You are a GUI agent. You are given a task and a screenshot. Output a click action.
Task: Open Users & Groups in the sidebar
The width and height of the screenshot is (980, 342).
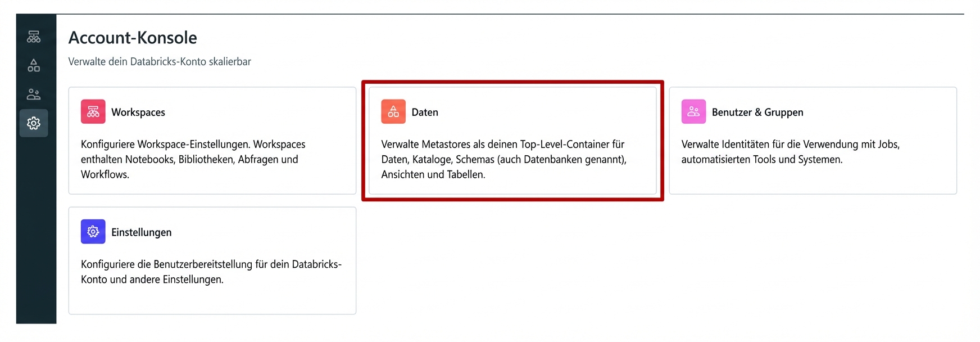[x=34, y=94]
